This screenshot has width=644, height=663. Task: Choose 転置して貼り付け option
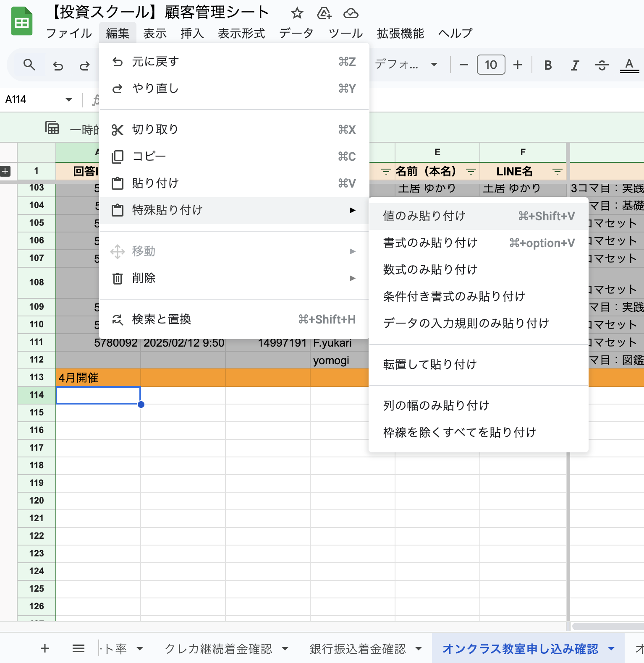pos(430,364)
